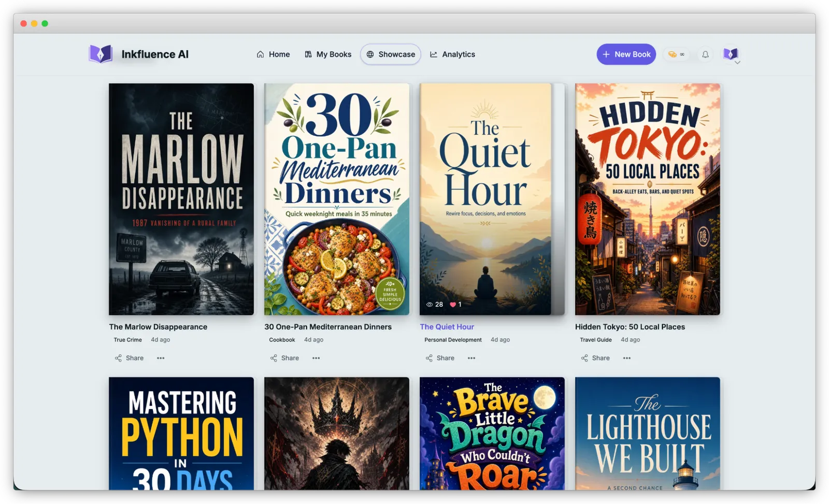Open more options for The Quiet Hour
Viewport: 829px width, 504px height.
(471, 358)
